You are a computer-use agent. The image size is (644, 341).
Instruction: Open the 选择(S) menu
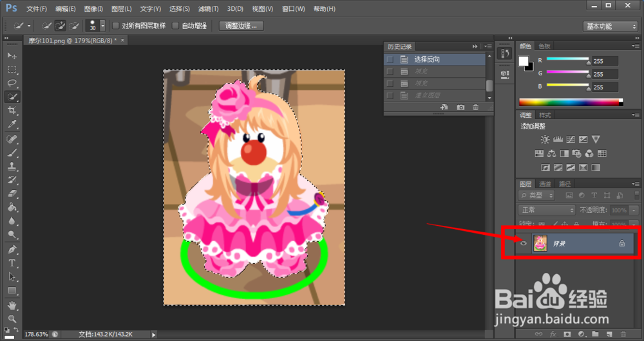pyautogui.click(x=180, y=8)
